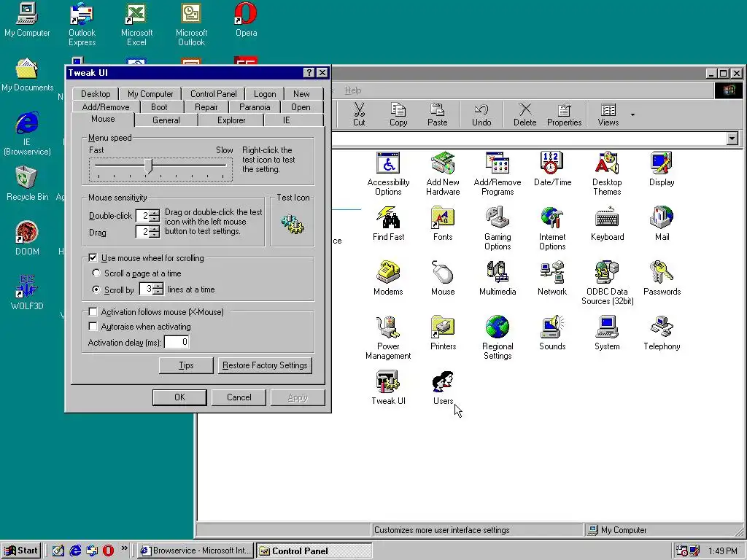The width and height of the screenshot is (747, 560).
Task: Decrease the Drag sensitivity spinner
Action: (155, 236)
